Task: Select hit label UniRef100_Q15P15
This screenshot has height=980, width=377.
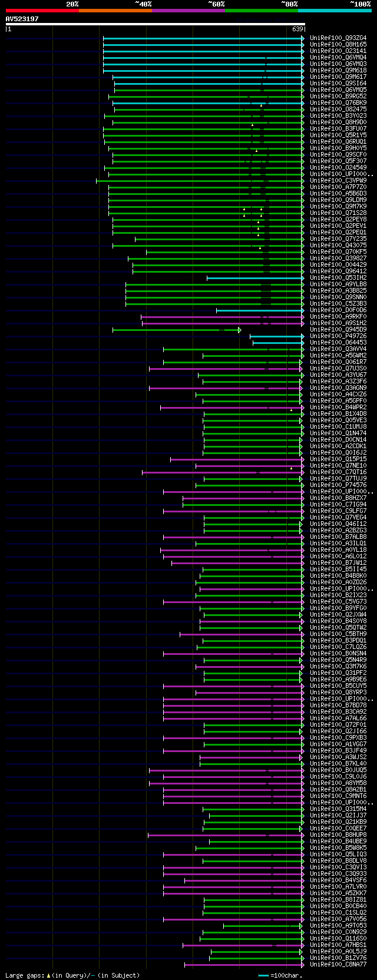Action: click(x=338, y=459)
